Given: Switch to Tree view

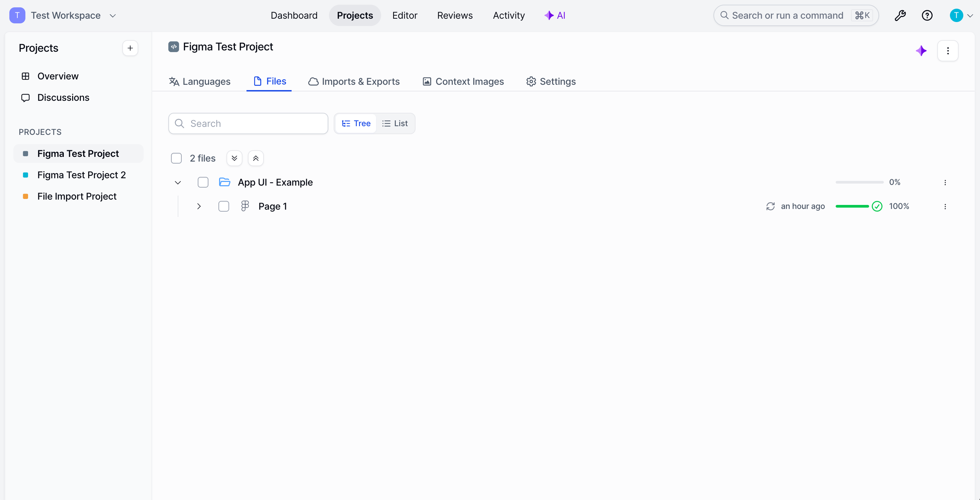Looking at the screenshot, I should [356, 123].
